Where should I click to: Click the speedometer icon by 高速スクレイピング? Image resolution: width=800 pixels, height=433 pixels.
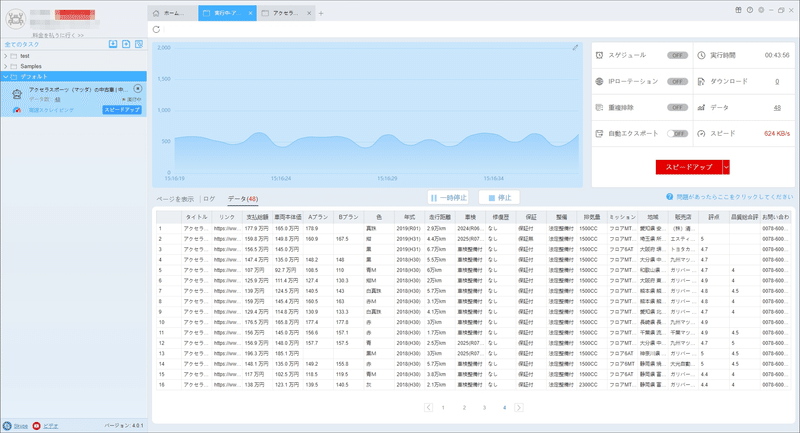tap(17, 110)
